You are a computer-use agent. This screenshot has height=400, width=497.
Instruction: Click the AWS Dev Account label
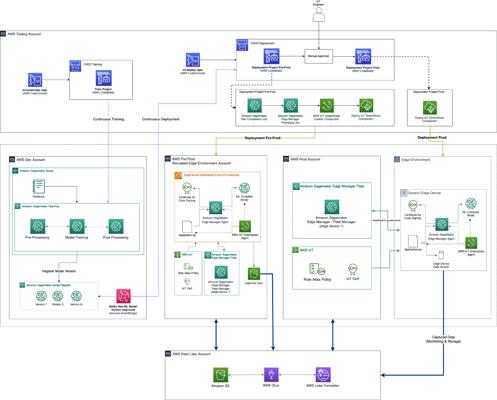point(31,160)
